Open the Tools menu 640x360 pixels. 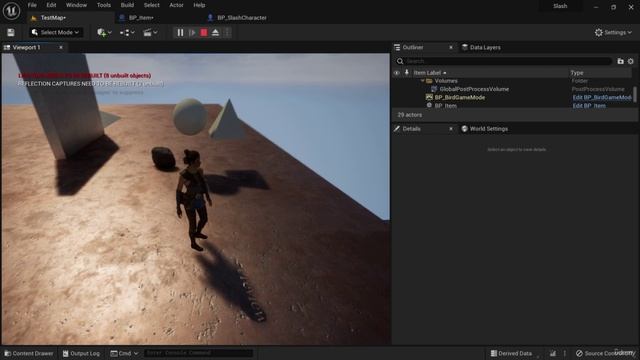pyautogui.click(x=104, y=5)
